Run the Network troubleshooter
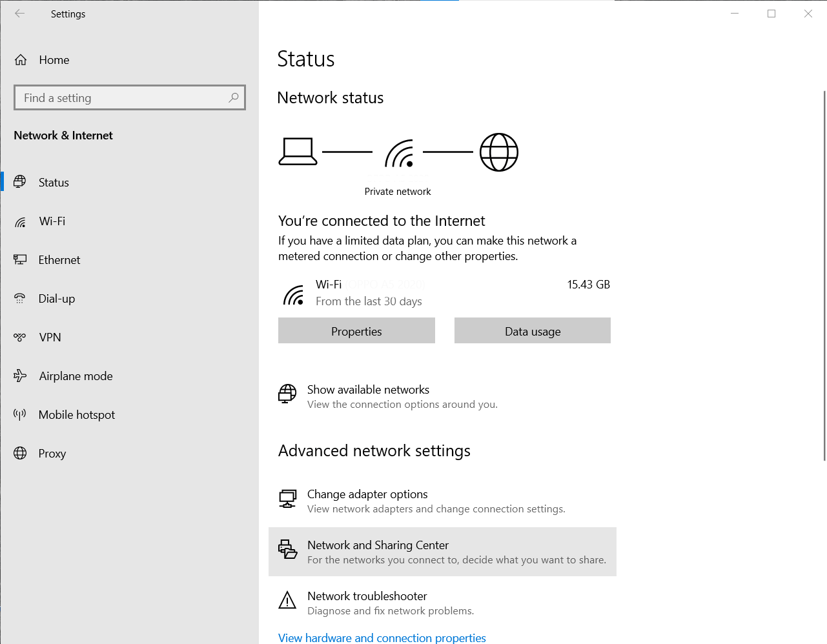The image size is (827, 644). click(x=367, y=596)
